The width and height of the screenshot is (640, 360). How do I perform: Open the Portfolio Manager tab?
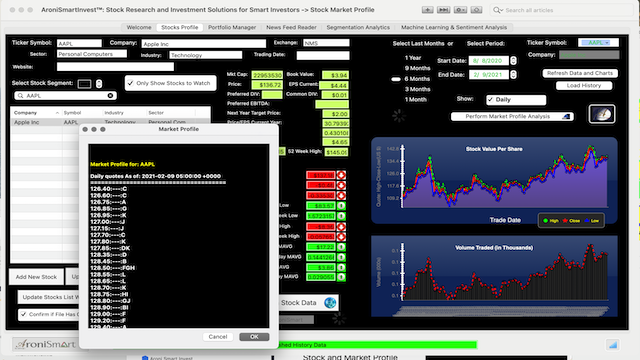point(232,27)
